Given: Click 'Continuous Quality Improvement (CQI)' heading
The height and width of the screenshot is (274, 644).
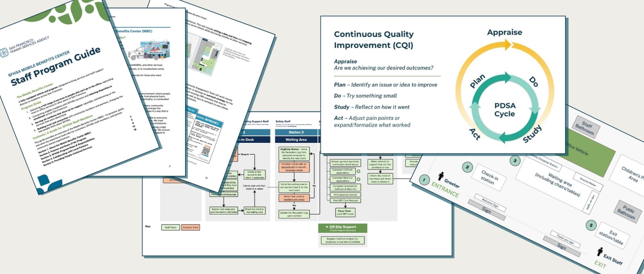Looking at the screenshot, I should (374, 40).
